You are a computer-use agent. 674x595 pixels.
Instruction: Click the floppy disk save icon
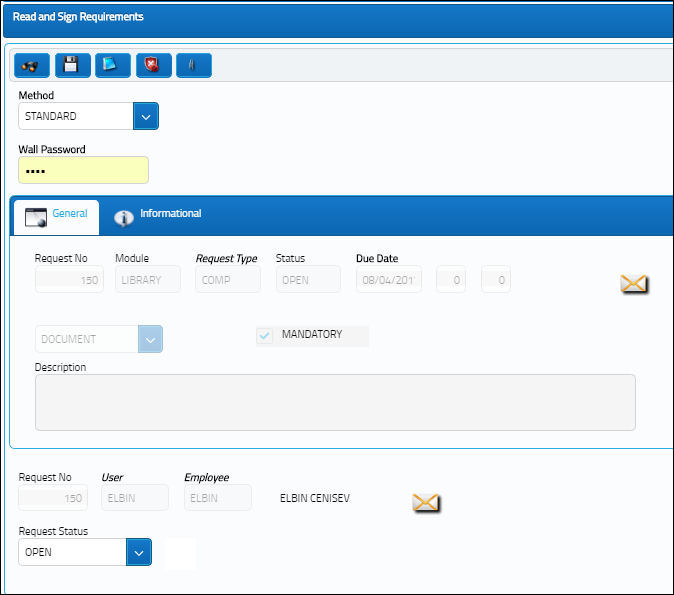point(71,65)
